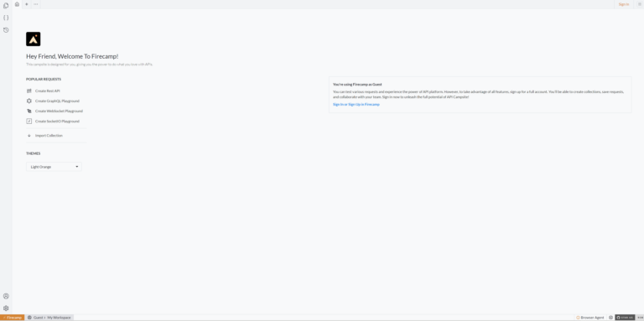Click the version number in status bar

(x=640, y=318)
